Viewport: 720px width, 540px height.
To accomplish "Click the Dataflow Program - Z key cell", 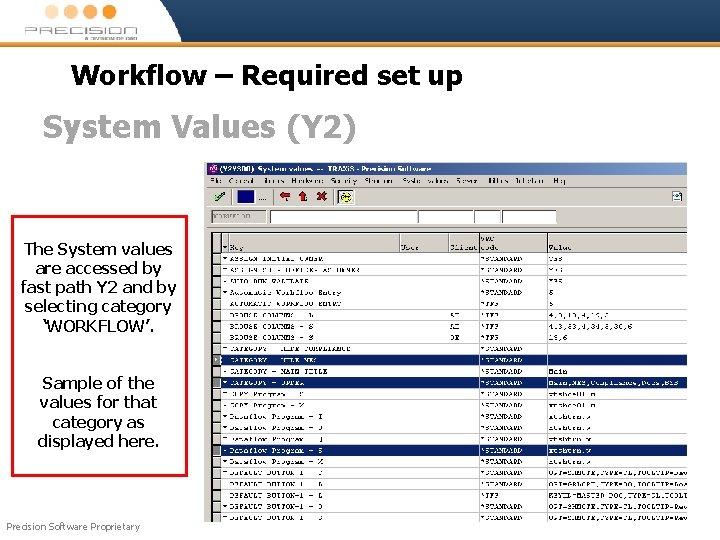I will [x=276, y=461].
